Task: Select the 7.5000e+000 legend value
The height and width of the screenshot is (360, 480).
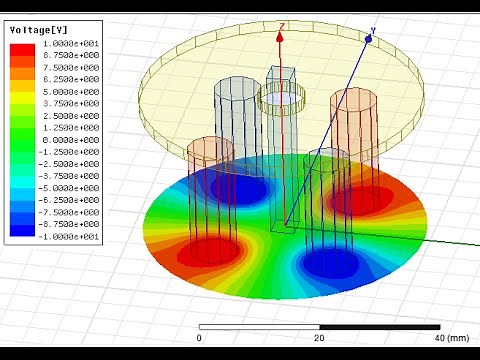Action: point(71,68)
